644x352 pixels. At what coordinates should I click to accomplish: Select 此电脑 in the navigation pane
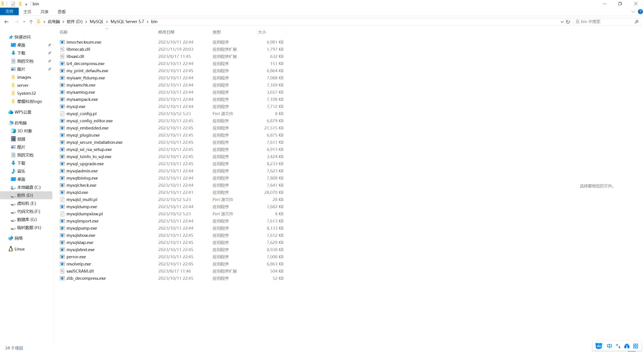pyautogui.click(x=20, y=123)
